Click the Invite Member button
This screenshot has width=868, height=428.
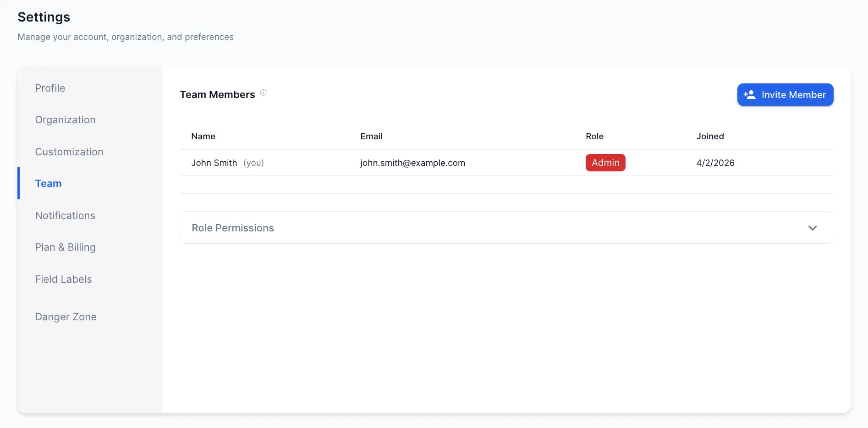pos(785,94)
